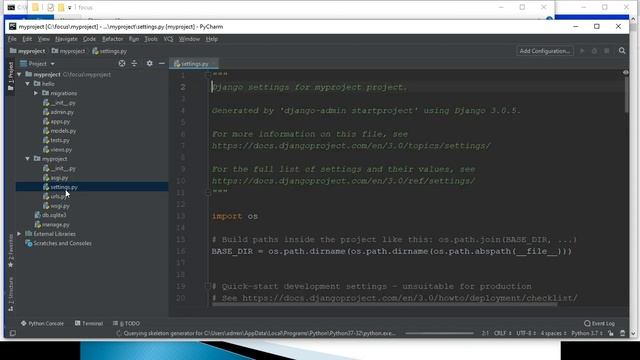Click the Run play icon in toolbar
Image resolution: width=640 pixels, height=360 pixels.
coord(582,51)
